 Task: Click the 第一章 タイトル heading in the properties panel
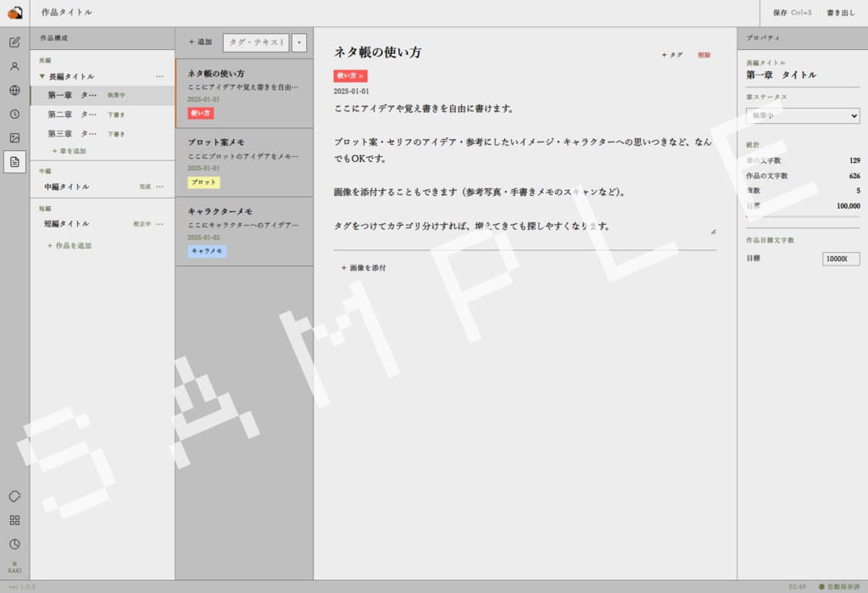[781, 75]
